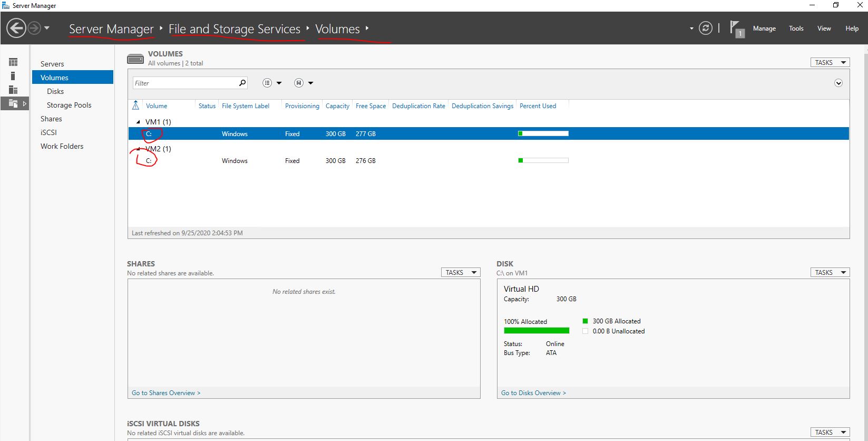The height and width of the screenshot is (441, 868).
Task: Sort by Volume column header
Action: coord(157,106)
